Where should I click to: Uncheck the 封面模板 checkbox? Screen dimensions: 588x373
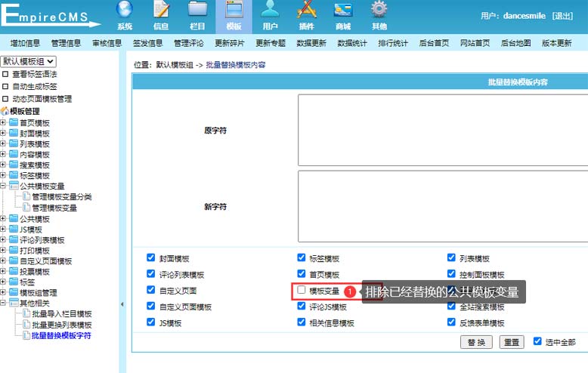click(150, 257)
